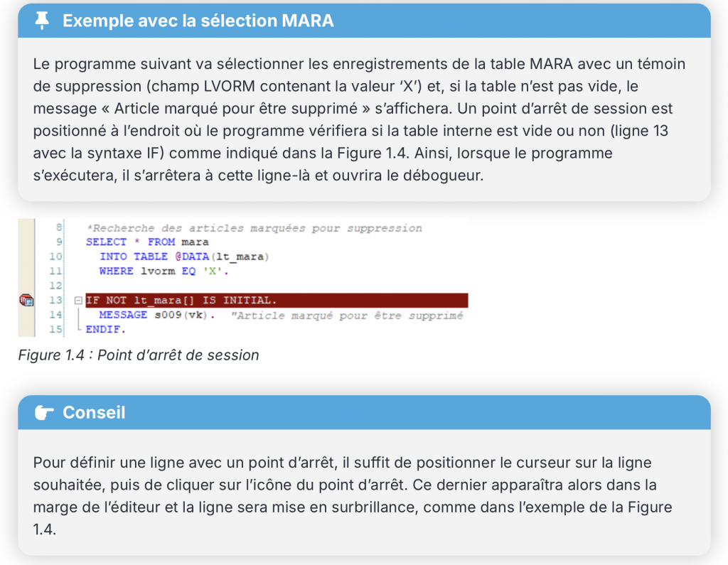This screenshot has width=728, height=565.
Task: Click the Exemple avec la sélection MARA heading
Action: (198, 21)
